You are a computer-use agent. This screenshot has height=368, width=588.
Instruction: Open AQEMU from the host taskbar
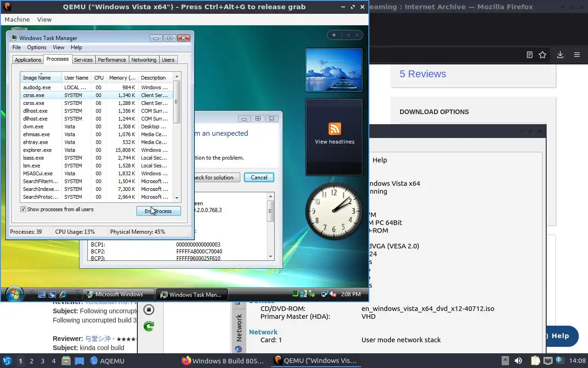[x=107, y=361]
